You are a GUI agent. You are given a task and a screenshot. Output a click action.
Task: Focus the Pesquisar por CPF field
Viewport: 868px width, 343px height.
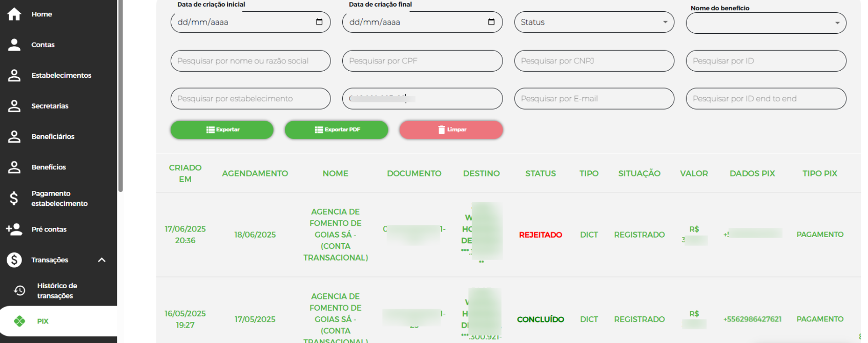(x=422, y=61)
